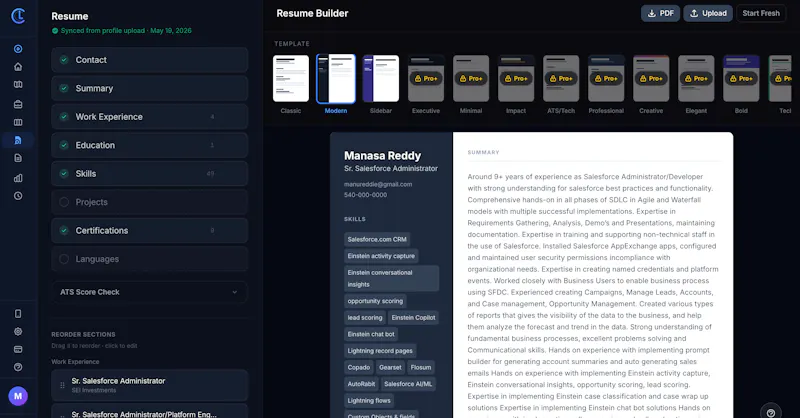Screen dimensions: 800x418
Task: Click the lock icon on the Executive template
Action: 418,79
